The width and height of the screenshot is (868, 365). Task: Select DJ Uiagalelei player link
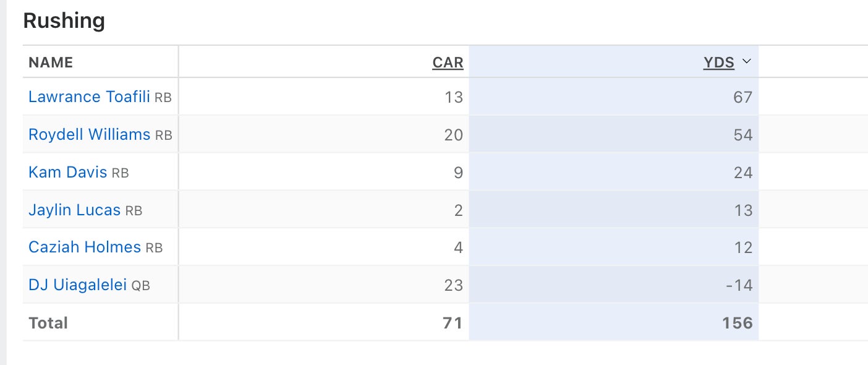77,285
